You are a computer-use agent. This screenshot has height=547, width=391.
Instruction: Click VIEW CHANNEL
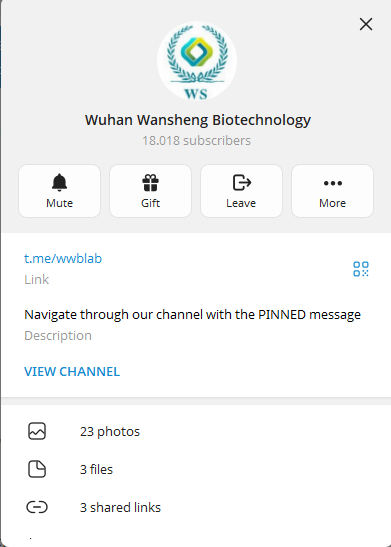click(72, 372)
